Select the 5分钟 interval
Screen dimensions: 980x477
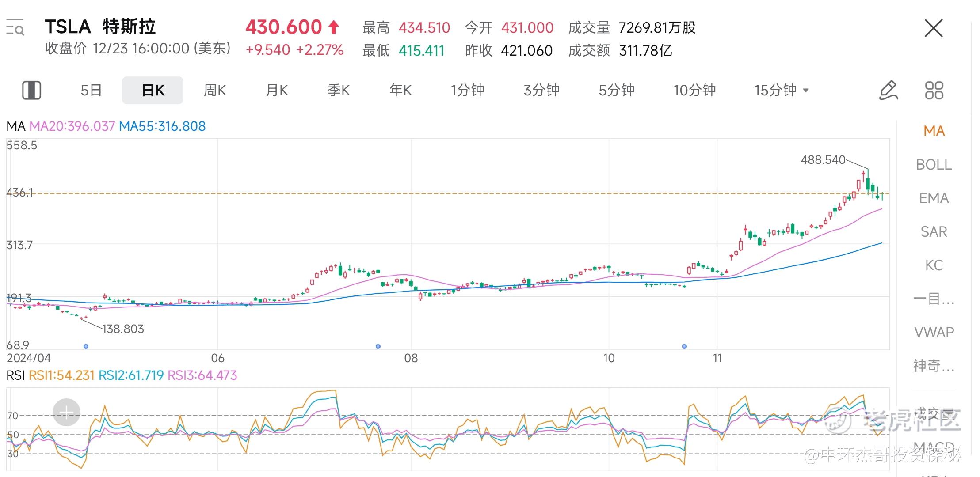(616, 90)
